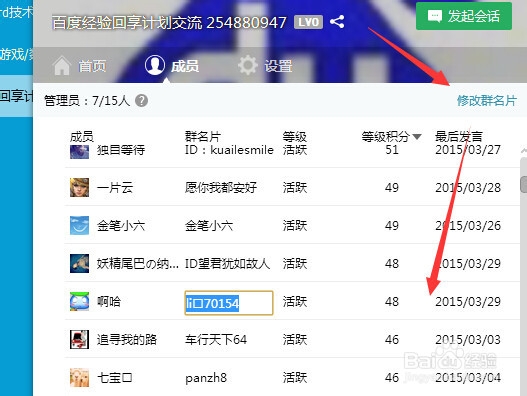Select member name 七宝
The width and height of the screenshot is (527, 396).
coord(115,378)
